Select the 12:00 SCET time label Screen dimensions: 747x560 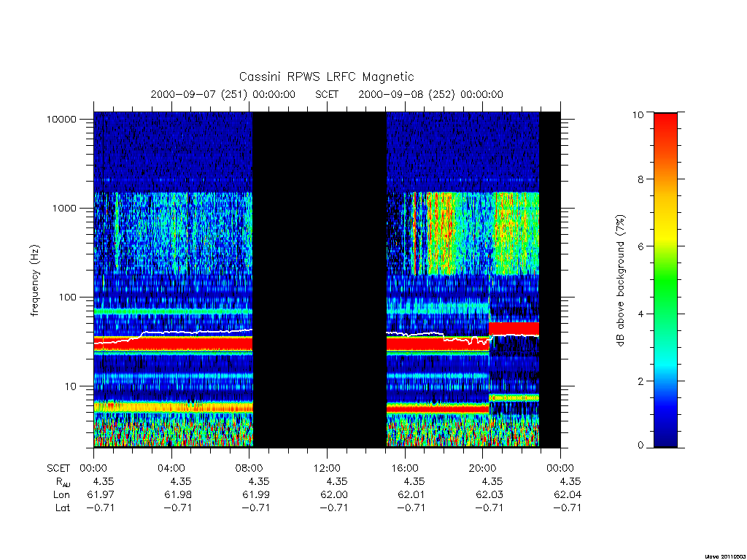(327, 468)
